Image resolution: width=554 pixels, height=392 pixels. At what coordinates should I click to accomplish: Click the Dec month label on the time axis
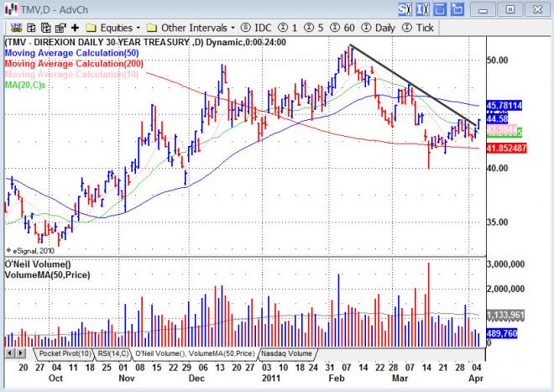click(x=196, y=378)
